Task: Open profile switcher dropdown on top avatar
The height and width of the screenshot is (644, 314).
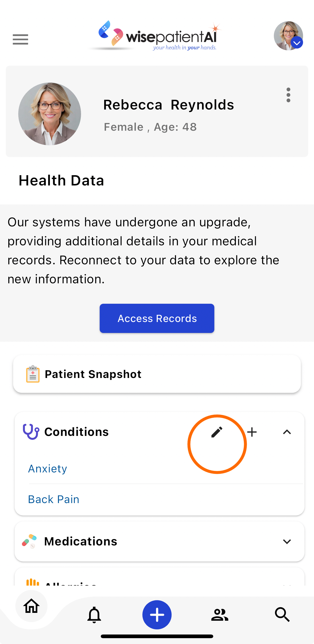Action: coord(297,43)
